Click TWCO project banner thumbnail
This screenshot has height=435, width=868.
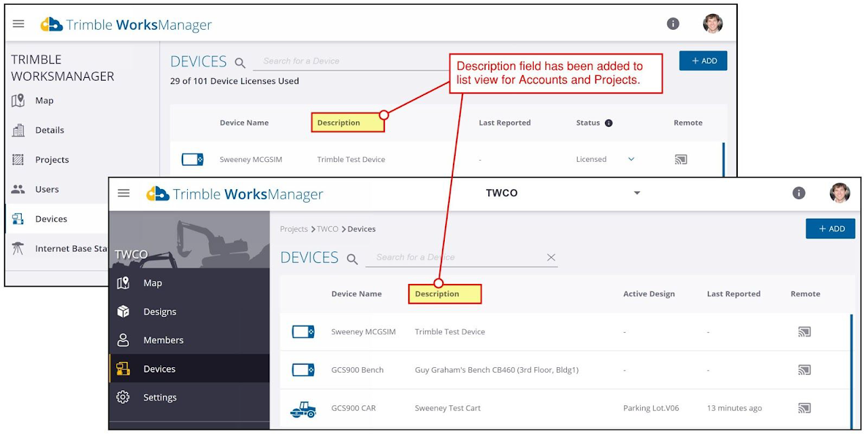coord(189,239)
